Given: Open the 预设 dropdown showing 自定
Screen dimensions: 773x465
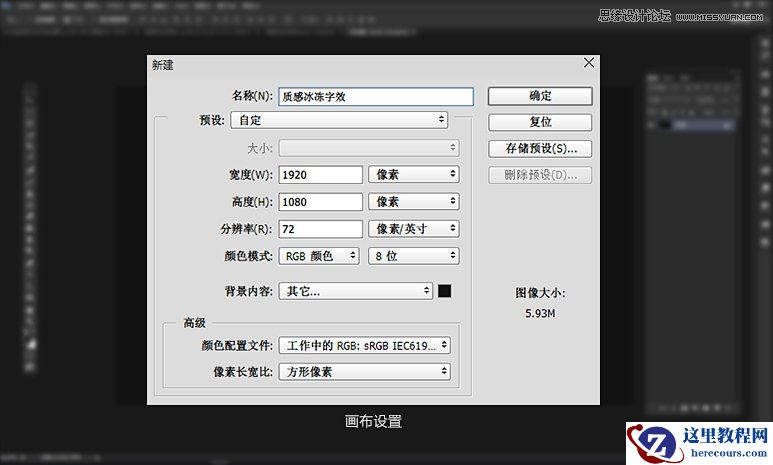Looking at the screenshot, I should [x=339, y=120].
